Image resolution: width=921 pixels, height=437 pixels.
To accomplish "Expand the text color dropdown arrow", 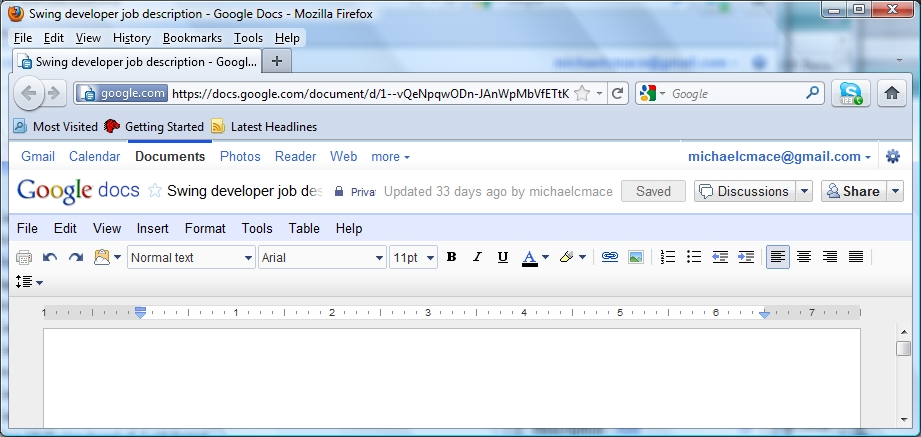I will coord(545,257).
